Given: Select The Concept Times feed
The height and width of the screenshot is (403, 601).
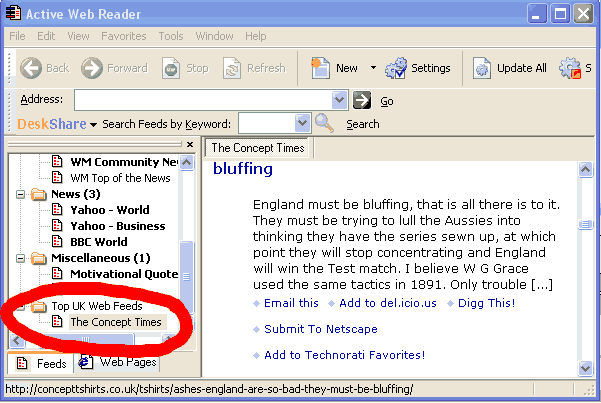Looking at the screenshot, I should point(115,322).
